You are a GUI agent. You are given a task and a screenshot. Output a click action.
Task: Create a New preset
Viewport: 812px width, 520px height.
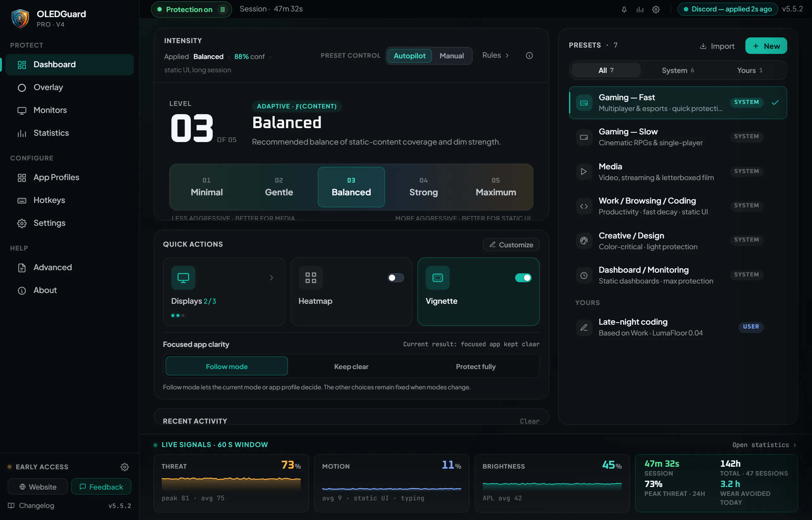766,46
